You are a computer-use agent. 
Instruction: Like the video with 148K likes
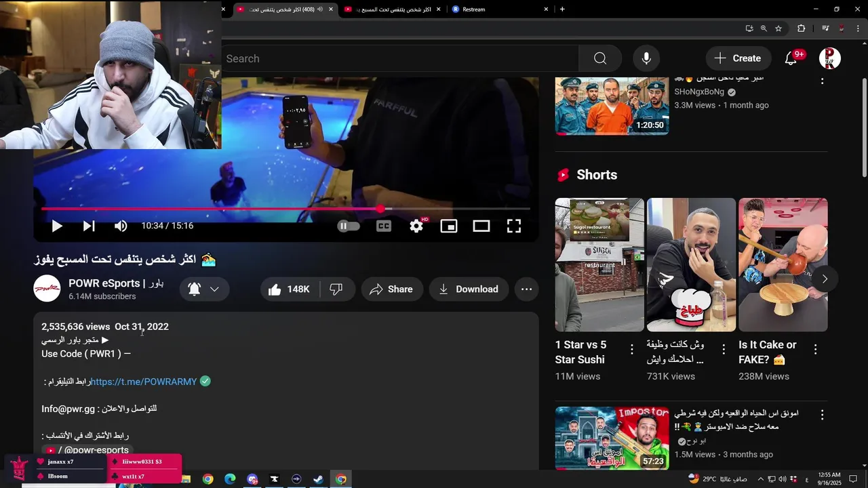[x=290, y=289]
